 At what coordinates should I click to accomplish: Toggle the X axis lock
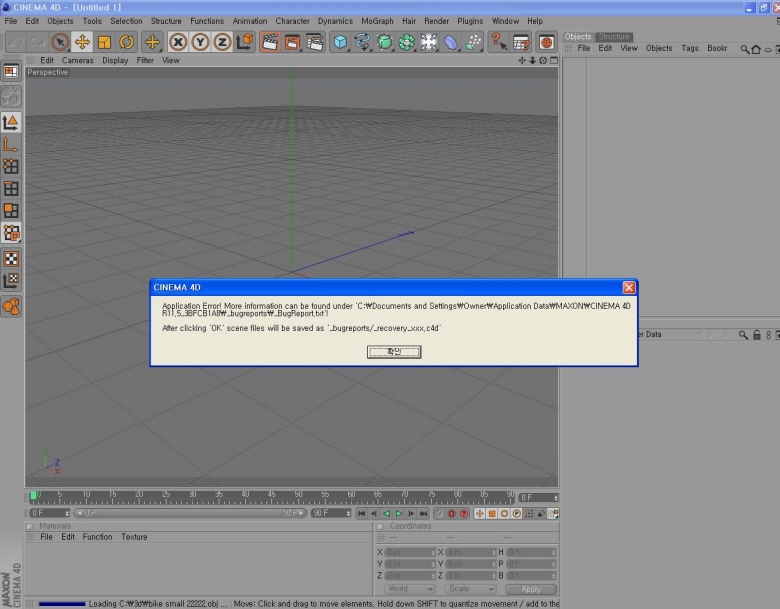point(178,42)
